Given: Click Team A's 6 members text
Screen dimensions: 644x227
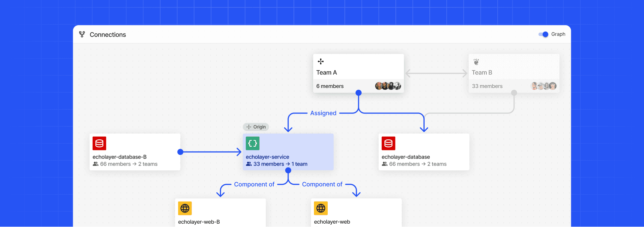Looking at the screenshot, I should [x=330, y=86].
